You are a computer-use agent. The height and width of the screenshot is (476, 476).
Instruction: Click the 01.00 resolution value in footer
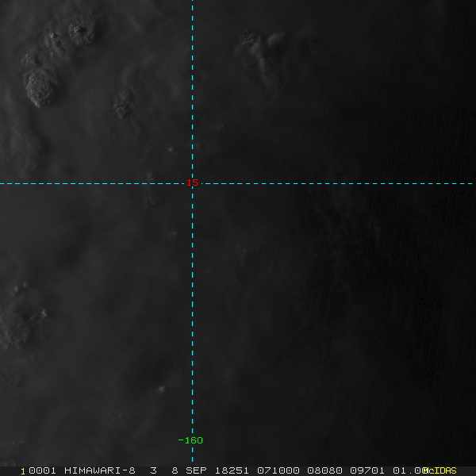(405, 470)
